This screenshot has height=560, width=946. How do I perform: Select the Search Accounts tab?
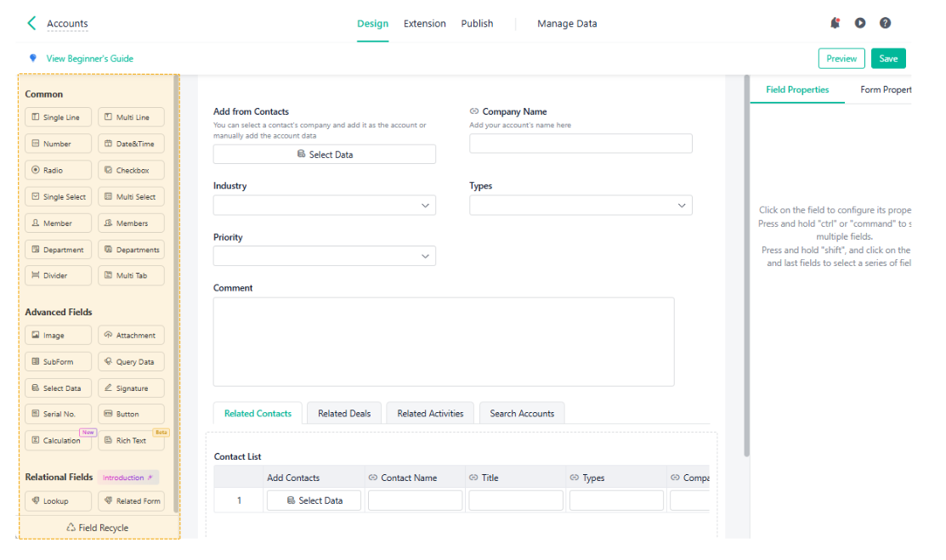[522, 413]
